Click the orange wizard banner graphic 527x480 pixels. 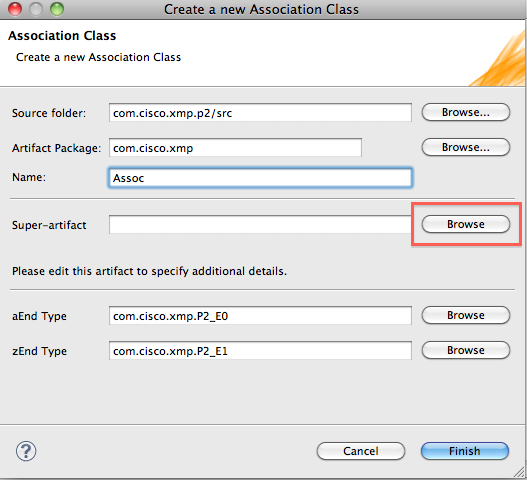pos(497,58)
